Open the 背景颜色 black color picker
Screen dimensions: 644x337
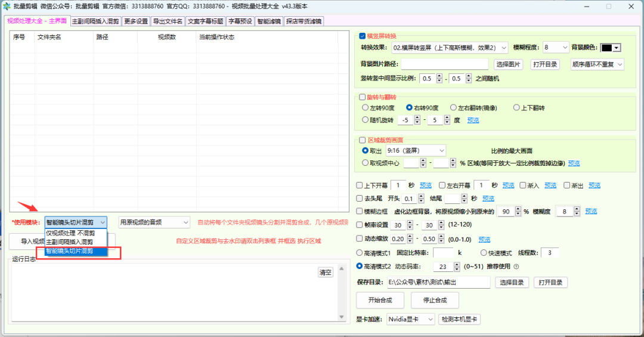pos(611,48)
